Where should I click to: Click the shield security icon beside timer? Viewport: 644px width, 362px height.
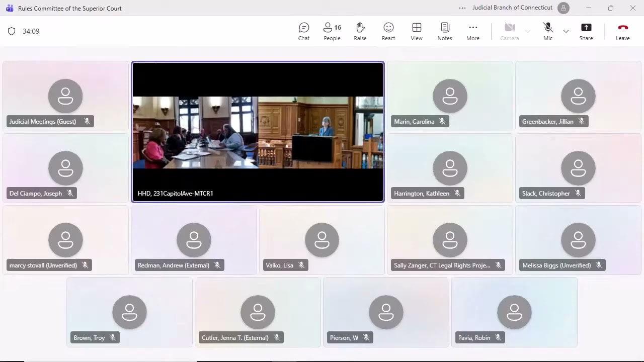(12, 31)
